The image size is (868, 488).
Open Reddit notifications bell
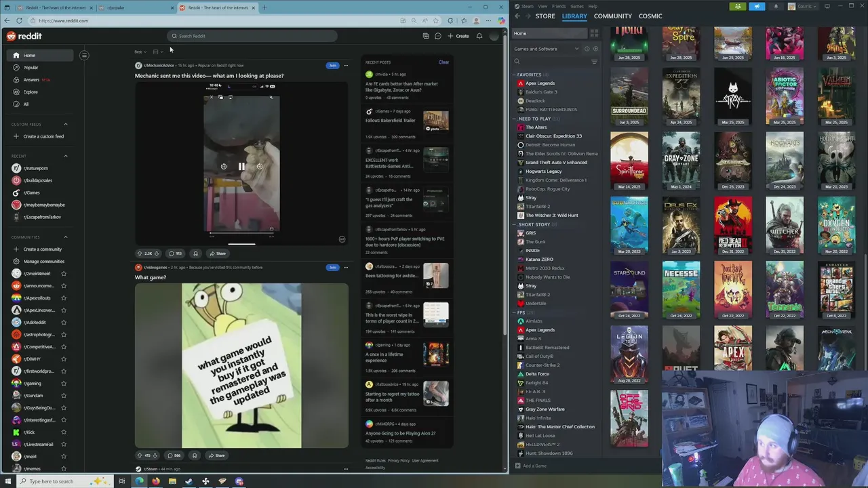(x=479, y=36)
